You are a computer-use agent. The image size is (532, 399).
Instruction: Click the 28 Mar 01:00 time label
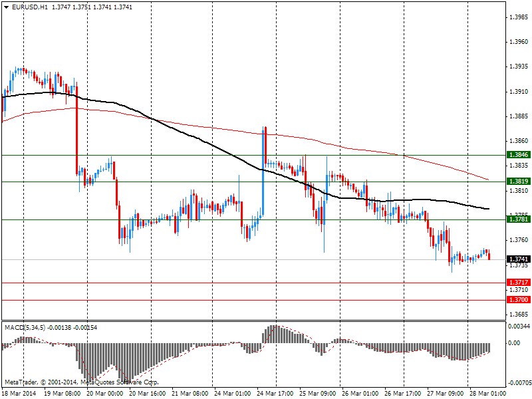tap(487, 394)
